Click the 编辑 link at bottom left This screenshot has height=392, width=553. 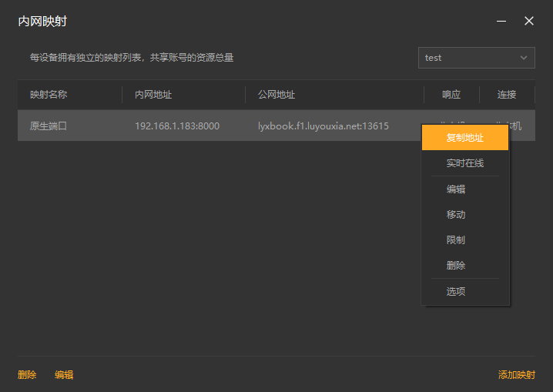64,375
